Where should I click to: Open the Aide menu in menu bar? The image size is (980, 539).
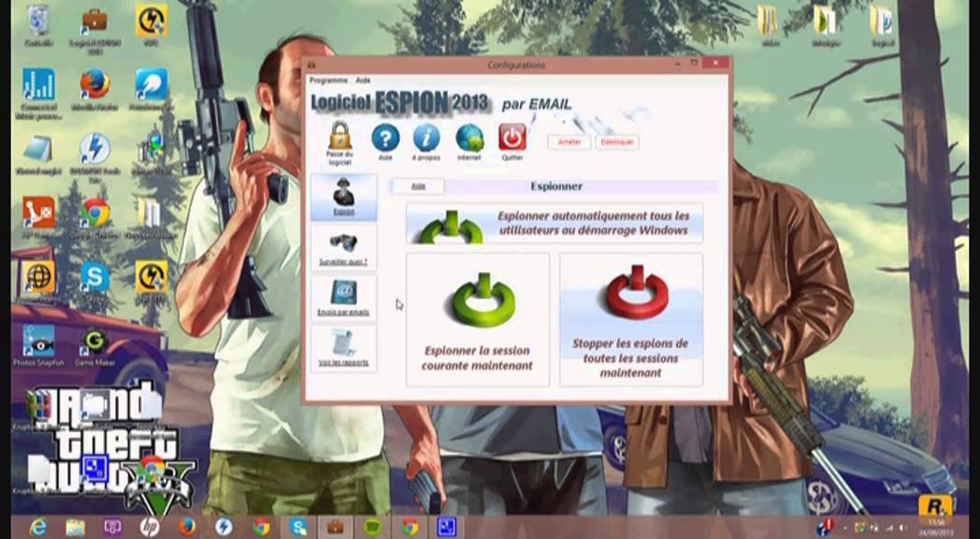[363, 80]
